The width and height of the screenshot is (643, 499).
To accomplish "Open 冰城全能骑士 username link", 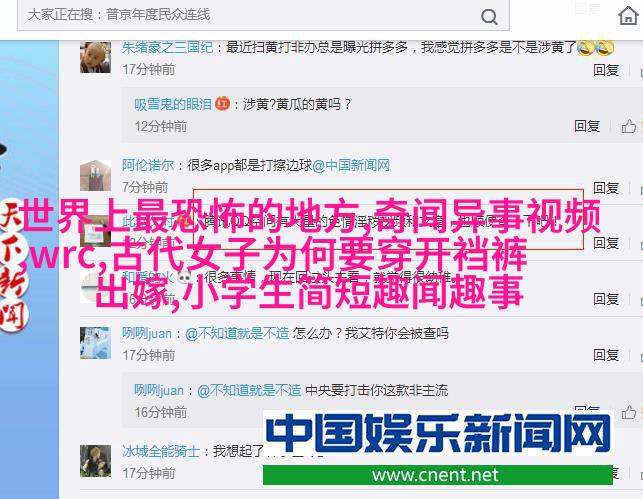I will 161,451.
